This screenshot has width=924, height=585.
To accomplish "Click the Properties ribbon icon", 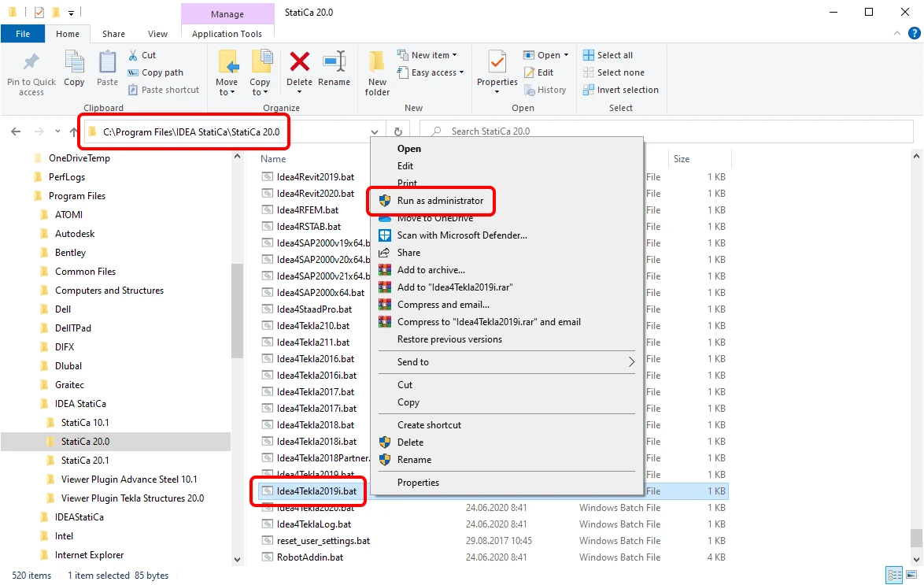I will (497, 62).
